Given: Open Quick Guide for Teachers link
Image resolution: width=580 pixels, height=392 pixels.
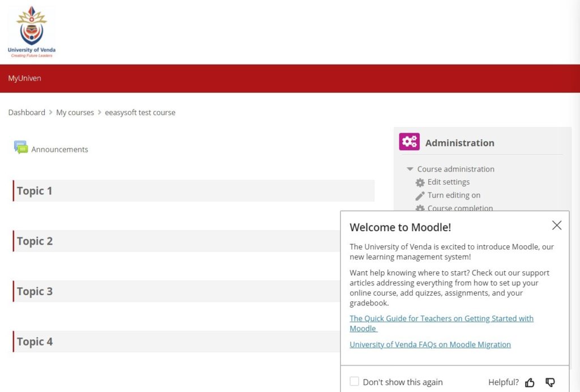Looking at the screenshot, I should tap(441, 323).
